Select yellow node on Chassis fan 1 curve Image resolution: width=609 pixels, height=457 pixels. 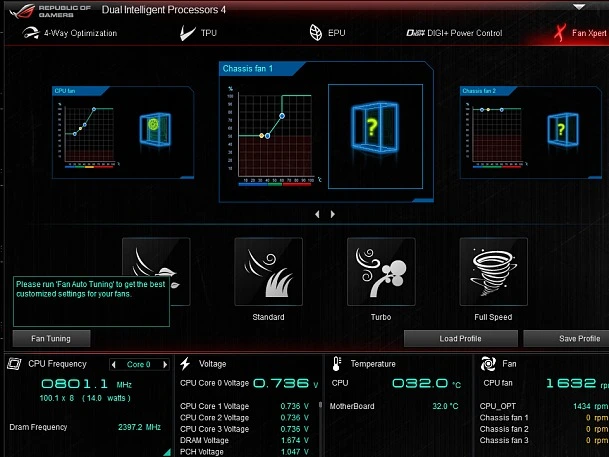261,136
